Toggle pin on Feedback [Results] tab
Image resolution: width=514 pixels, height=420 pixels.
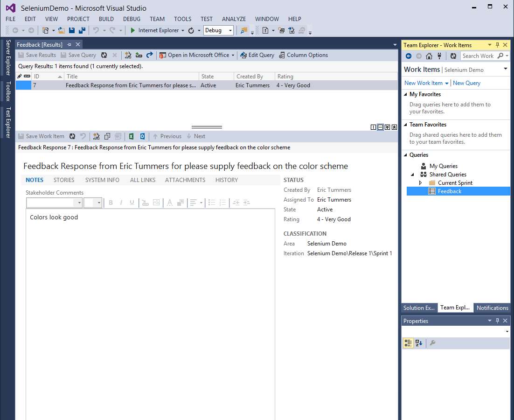click(69, 45)
